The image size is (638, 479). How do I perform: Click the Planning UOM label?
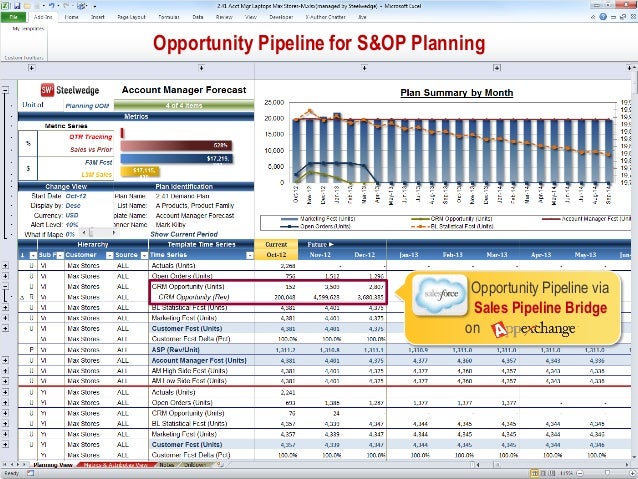coord(87,106)
